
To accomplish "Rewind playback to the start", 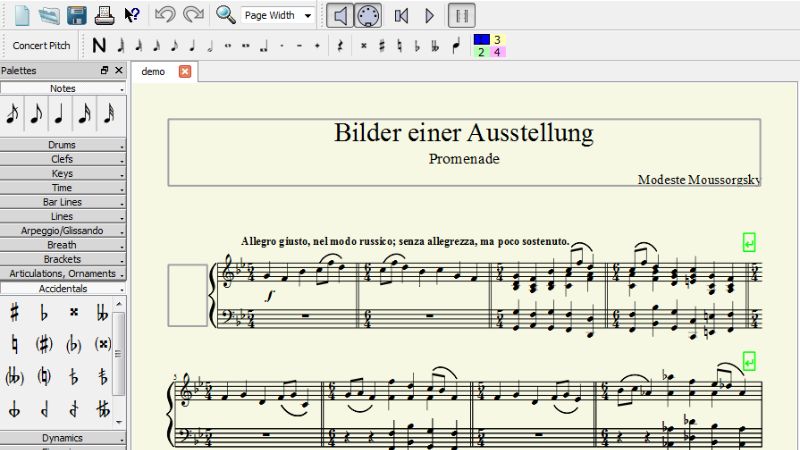I will coord(402,16).
